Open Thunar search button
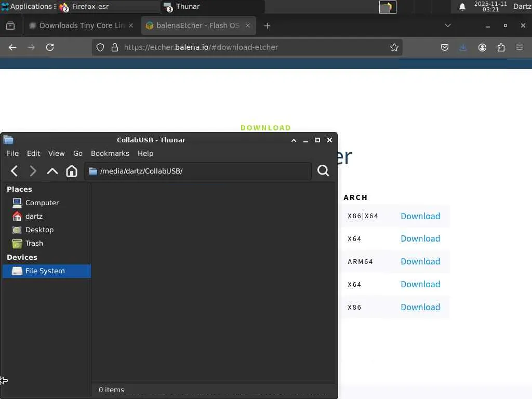 click(x=323, y=170)
